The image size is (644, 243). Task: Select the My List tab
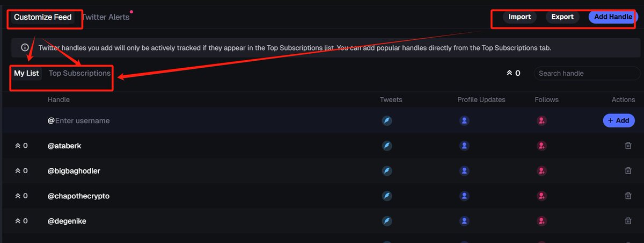coord(26,73)
